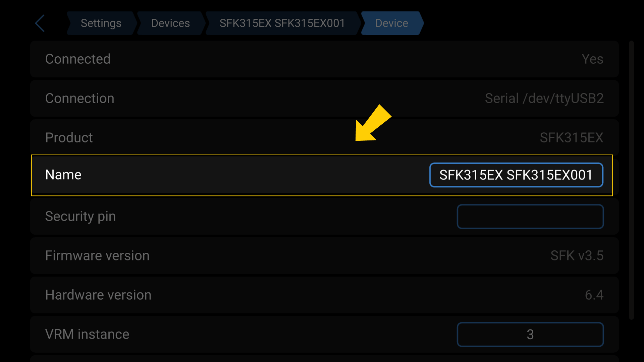The image size is (644, 362).
Task: Click the back arrow icon
Action: click(x=40, y=23)
